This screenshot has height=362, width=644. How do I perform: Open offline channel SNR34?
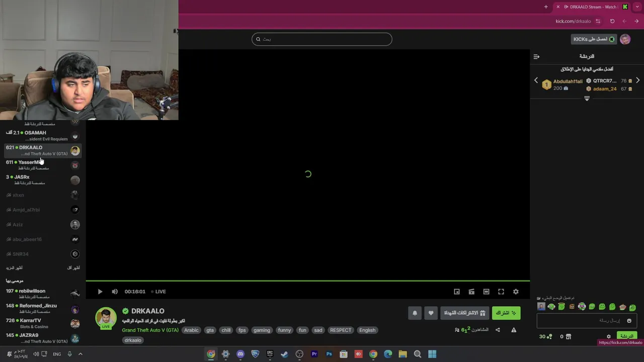click(43, 254)
